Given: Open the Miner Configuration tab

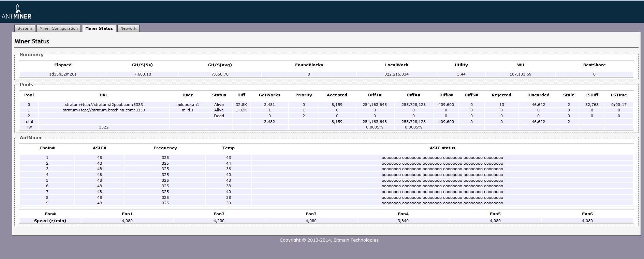Looking at the screenshot, I should [59, 28].
